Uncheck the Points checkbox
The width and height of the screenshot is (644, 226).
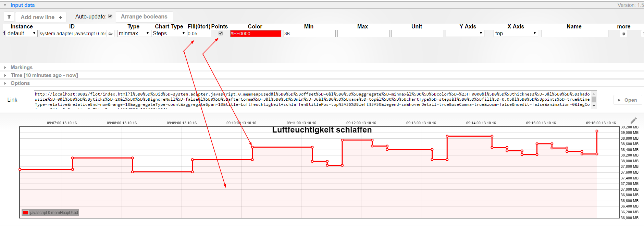coord(221,33)
